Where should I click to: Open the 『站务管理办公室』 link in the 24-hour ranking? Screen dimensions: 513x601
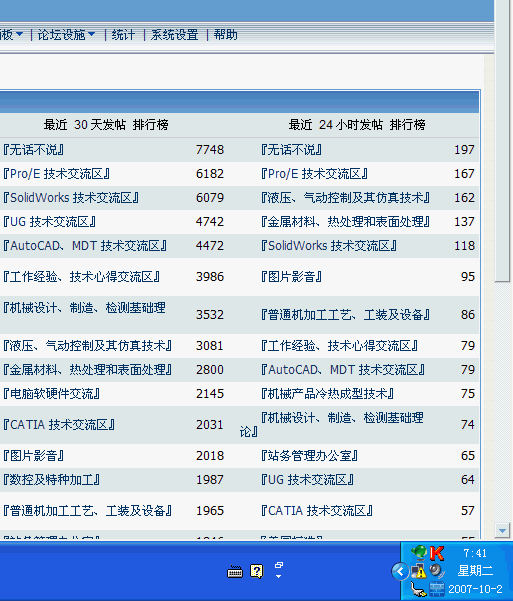(309, 456)
